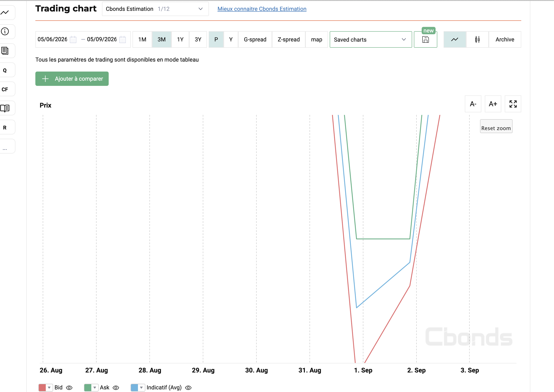
Task: Click the document list sidebar icon
Action: [x=5, y=51]
